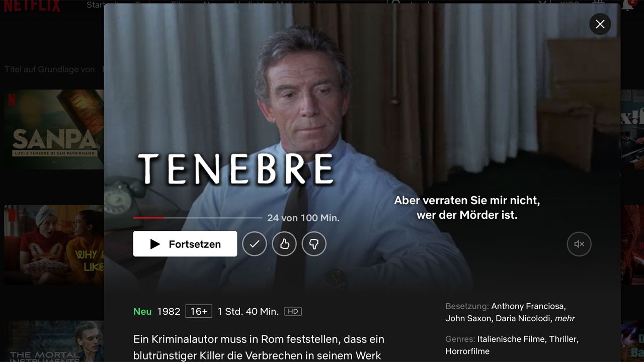644x362 pixels.
Task: Switch to the KIDS profile link
Action: [570, 4]
